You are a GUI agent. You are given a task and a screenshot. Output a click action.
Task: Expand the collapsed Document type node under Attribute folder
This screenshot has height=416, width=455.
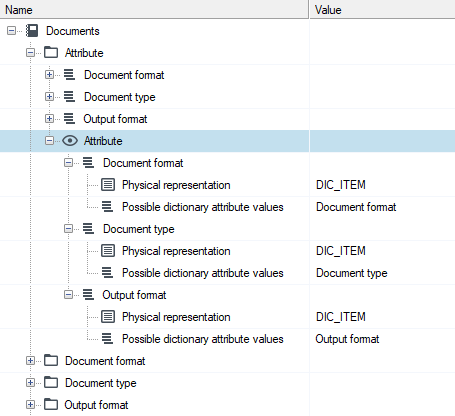click(49, 97)
